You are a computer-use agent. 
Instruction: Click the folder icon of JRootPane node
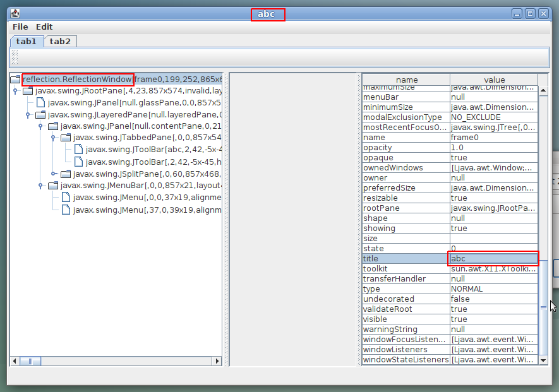[28, 91]
